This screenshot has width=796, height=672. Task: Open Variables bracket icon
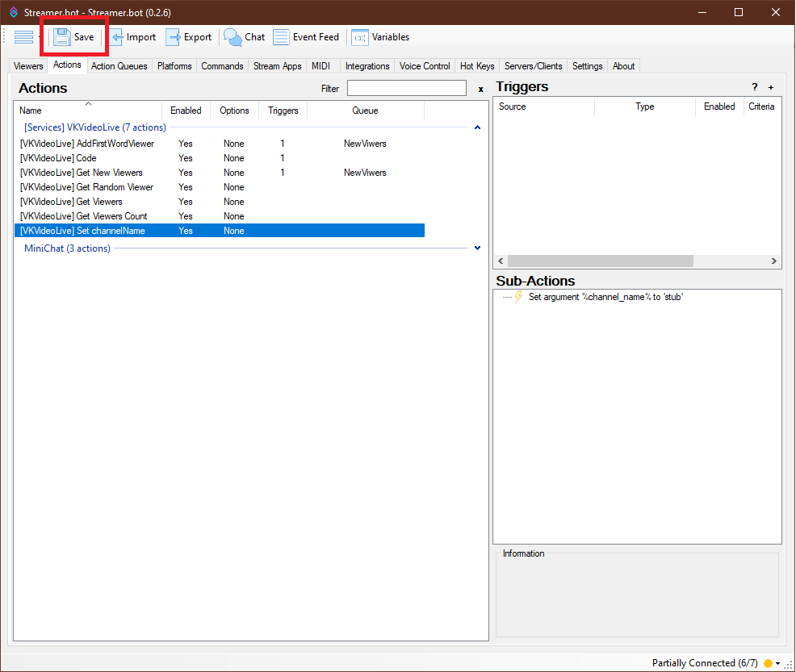360,37
